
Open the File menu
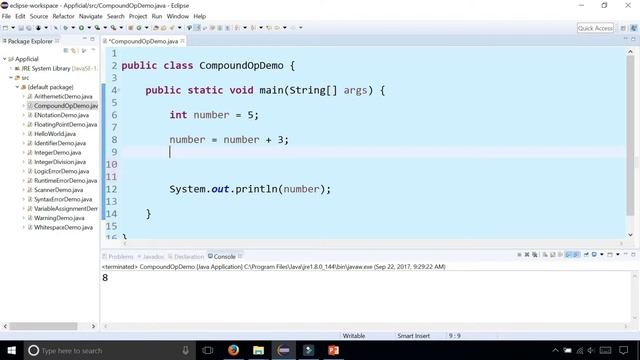(6, 16)
